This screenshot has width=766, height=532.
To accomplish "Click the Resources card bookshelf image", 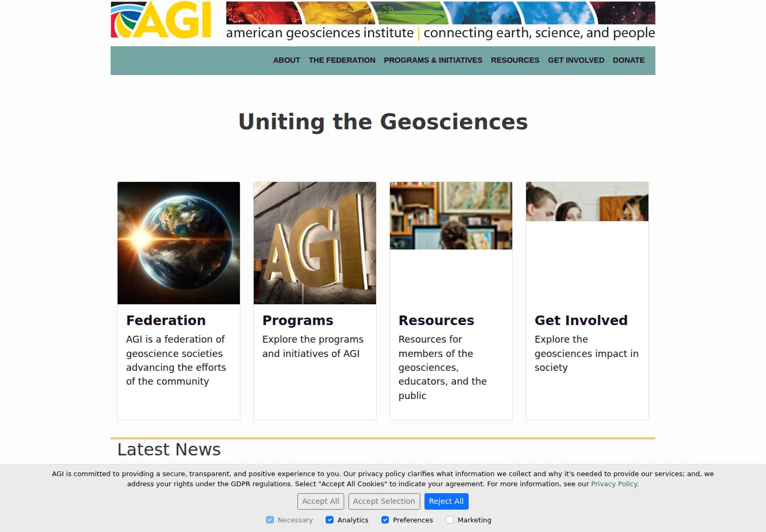I will tap(451, 215).
